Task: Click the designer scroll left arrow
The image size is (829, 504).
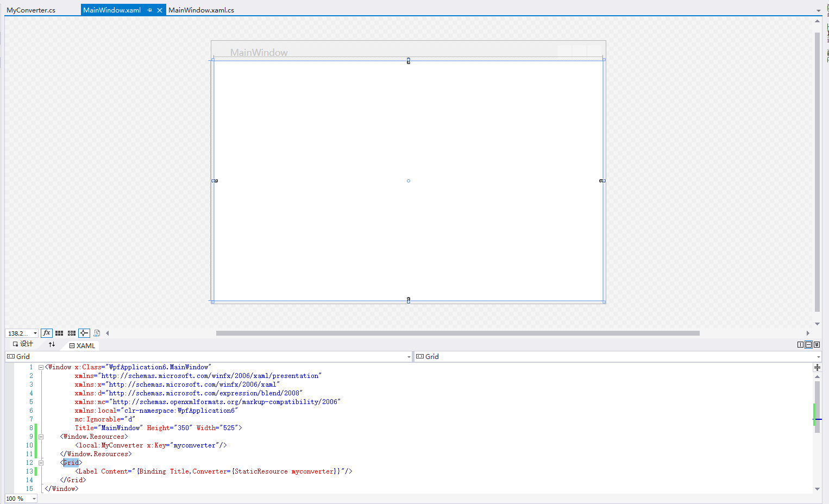Action: point(108,333)
